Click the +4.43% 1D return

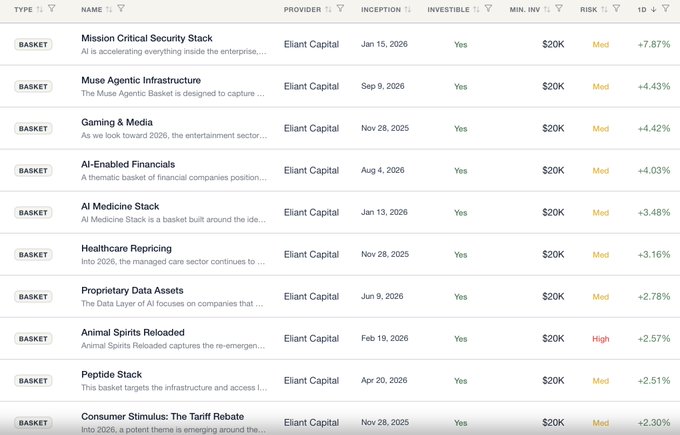tap(654, 86)
